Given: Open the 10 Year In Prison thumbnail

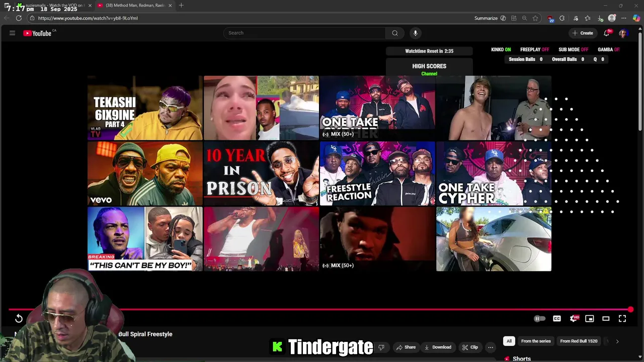Looking at the screenshot, I should coord(261,173).
